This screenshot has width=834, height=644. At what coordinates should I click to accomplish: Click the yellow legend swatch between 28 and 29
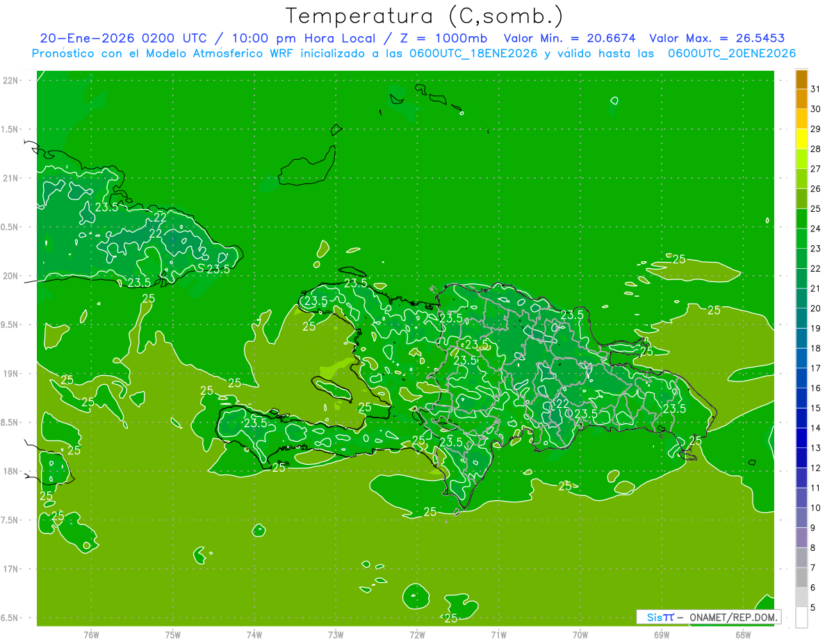click(801, 139)
